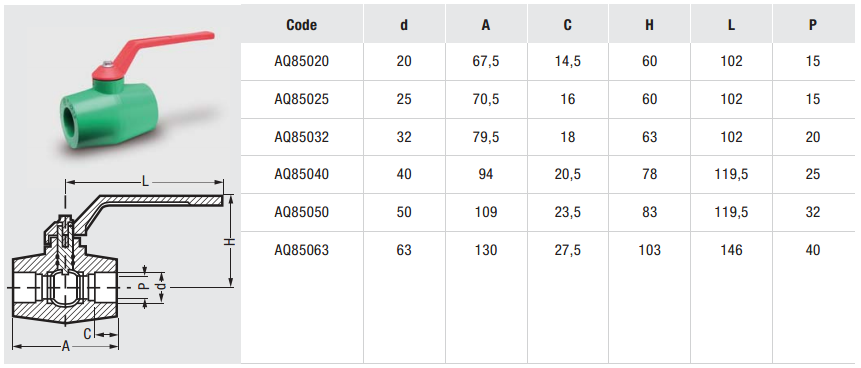Select the 27,5 value in C column
The width and height of the screenshot is (861, 368).
[x=568, y=250]
